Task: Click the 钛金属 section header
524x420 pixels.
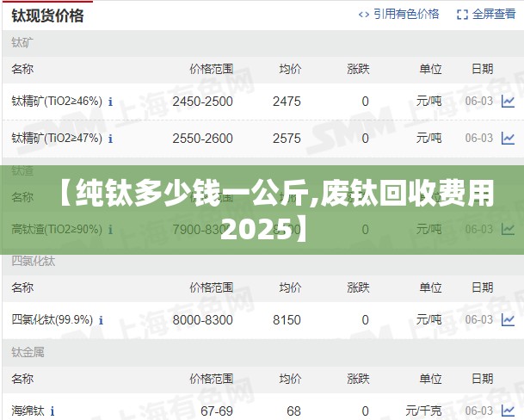Action: point(28,352)
